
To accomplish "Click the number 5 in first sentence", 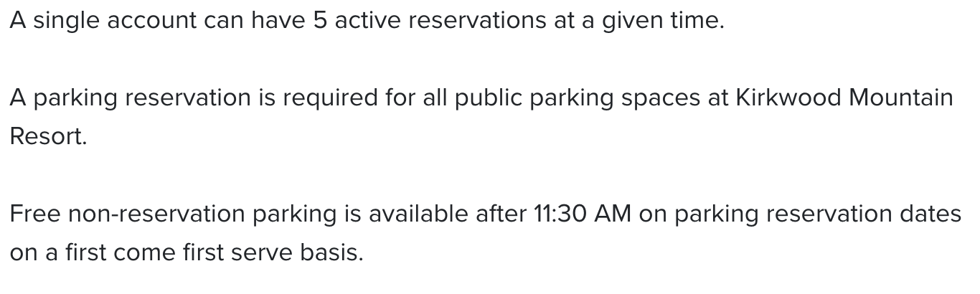I will pos(320,20).
